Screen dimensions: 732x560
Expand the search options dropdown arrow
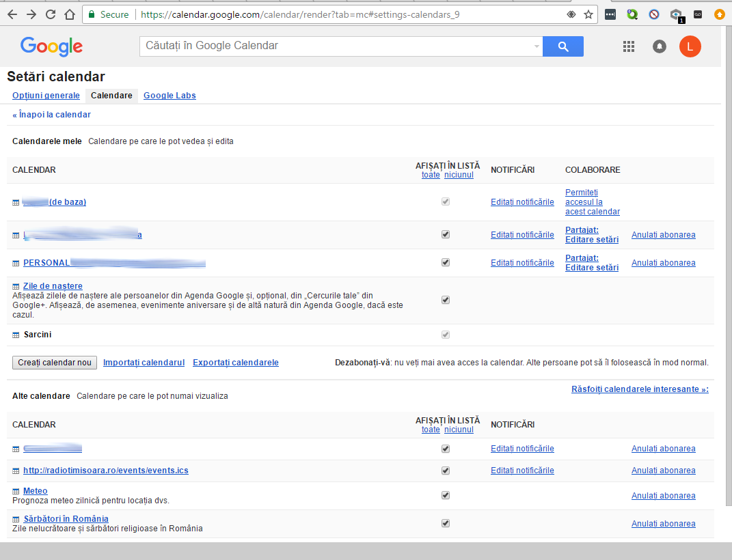(537, 46)
